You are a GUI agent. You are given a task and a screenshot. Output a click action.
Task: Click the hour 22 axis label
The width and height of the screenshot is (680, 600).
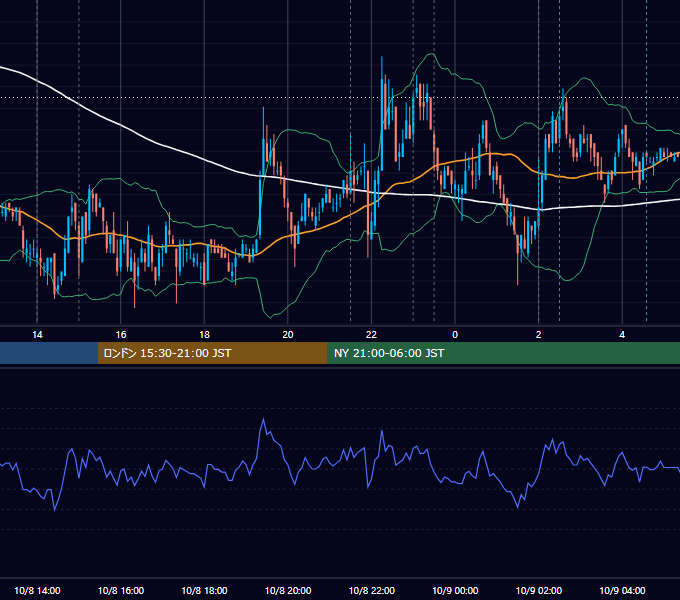pyautogui.click(x=372, y=335)
